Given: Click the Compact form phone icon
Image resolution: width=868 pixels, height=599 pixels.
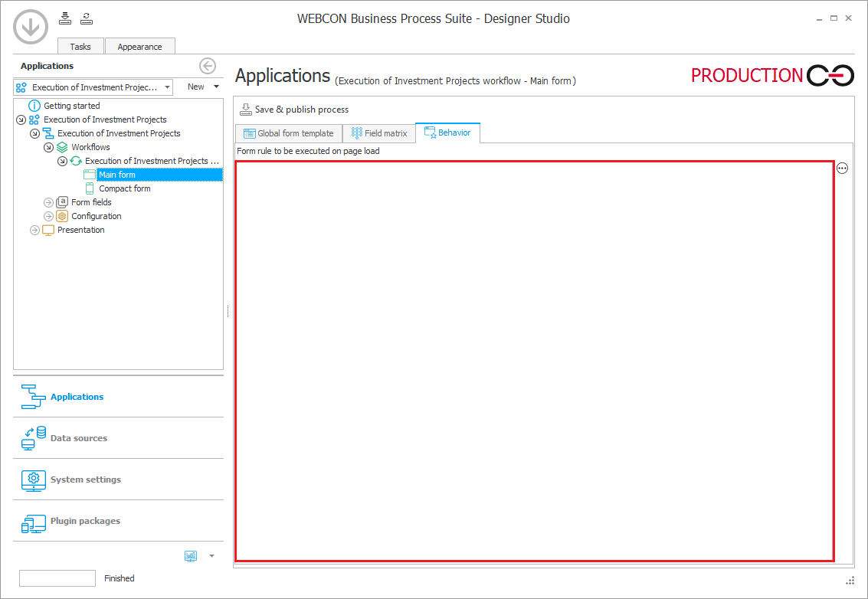Looking at the screenshot, I should 89,188.
